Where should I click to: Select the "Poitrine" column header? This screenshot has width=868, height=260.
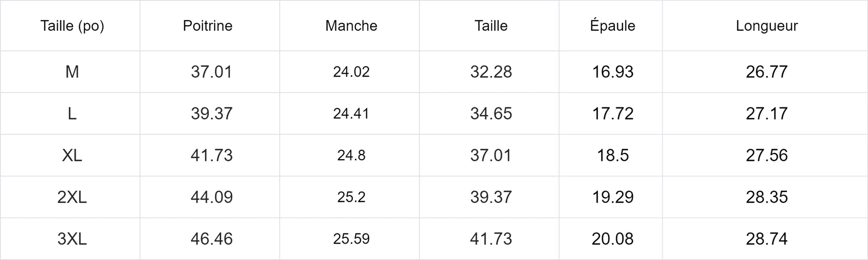click(x=208, y=26)
